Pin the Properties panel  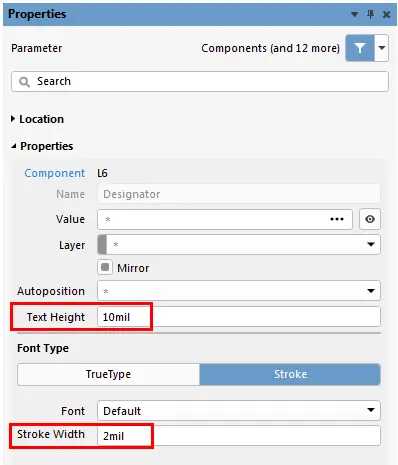[370, 14]
